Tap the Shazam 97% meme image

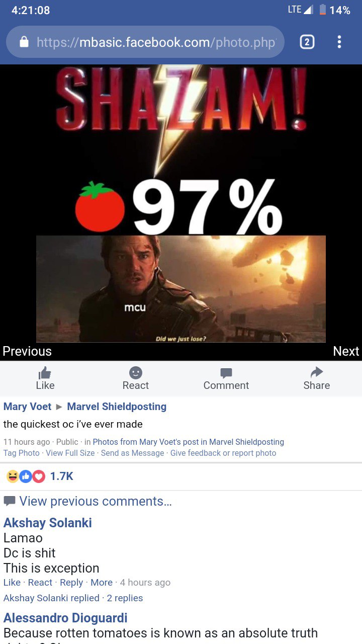(x=181, y=204)
